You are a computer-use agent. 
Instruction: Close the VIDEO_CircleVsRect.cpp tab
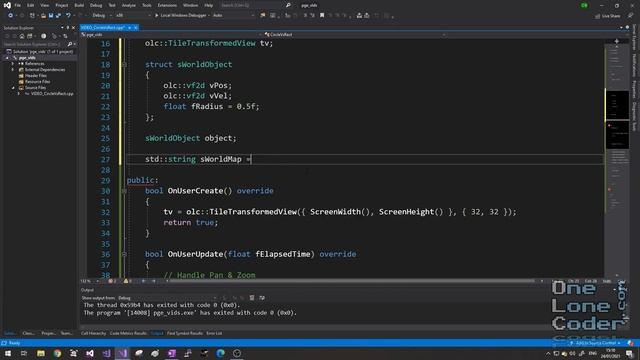(136, 28)
